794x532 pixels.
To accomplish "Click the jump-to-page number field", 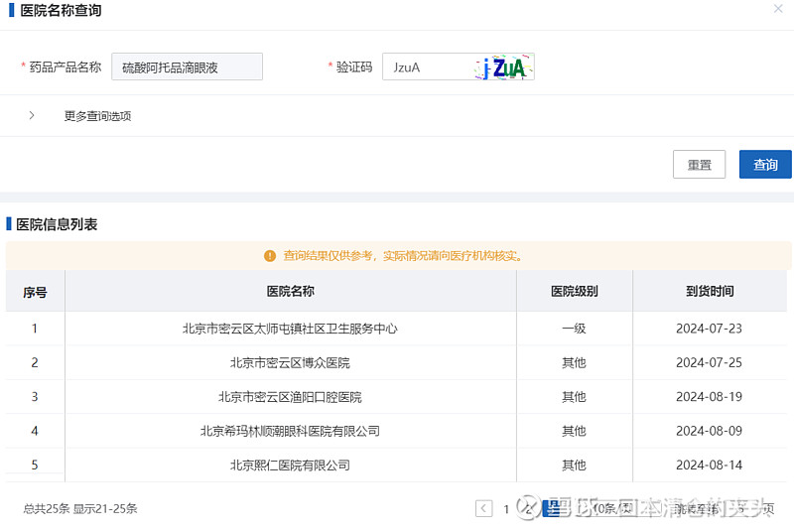I will [x=739, y=509].
